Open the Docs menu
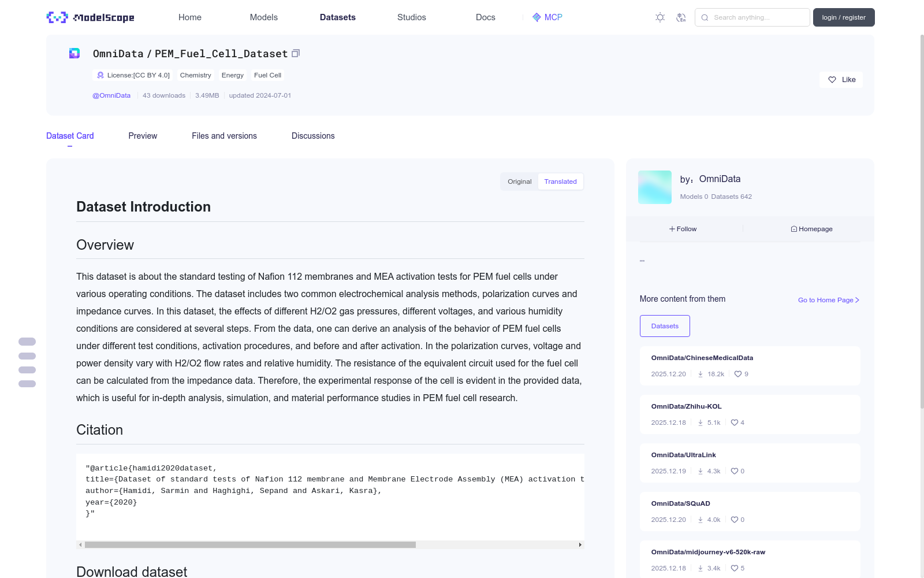This screenshot has height=578, width=924. [x=486, y=17]
